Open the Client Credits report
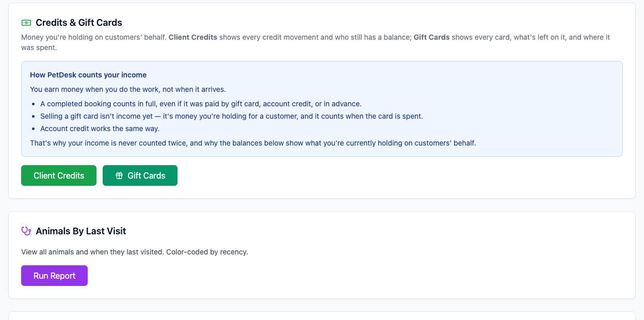 [x=59, y=175]
